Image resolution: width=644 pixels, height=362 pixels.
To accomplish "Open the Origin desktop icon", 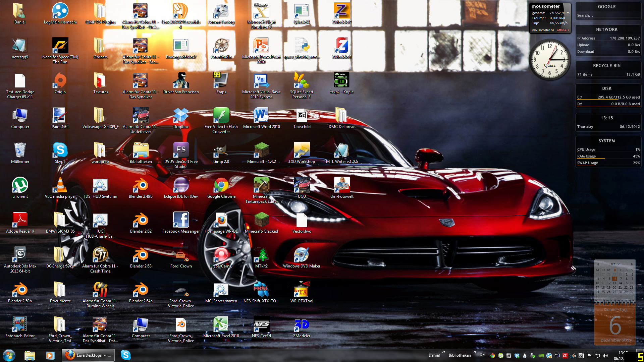I will pos(60,83).
